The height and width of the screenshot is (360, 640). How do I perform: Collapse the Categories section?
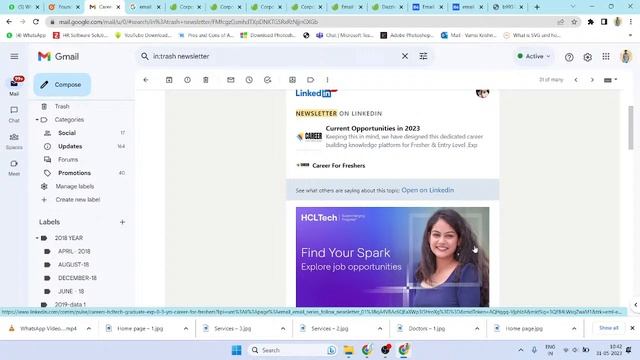(x=37, y=120)
